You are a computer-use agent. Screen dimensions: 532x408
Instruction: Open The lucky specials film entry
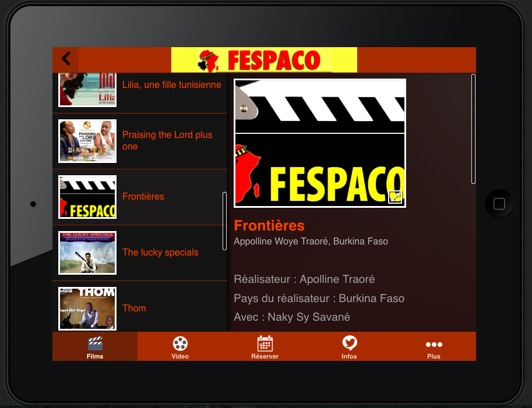[160, 253]
